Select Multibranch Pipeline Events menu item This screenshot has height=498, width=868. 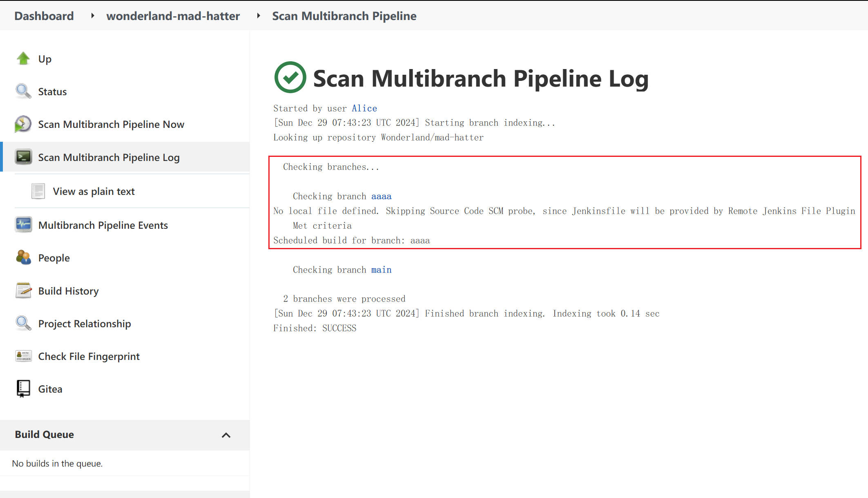[x=103, y=225]
